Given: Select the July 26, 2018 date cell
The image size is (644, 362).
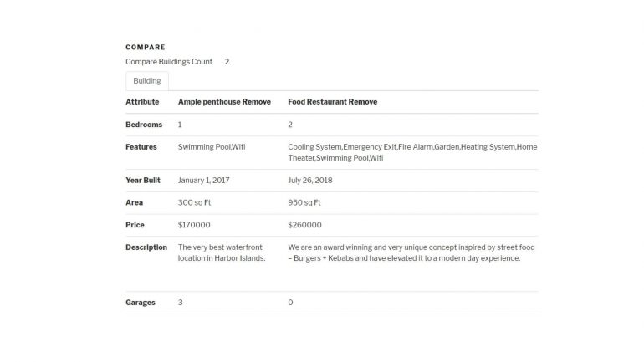Looking at the screenshot, I should pyautogui.click(x=310, y=181).
